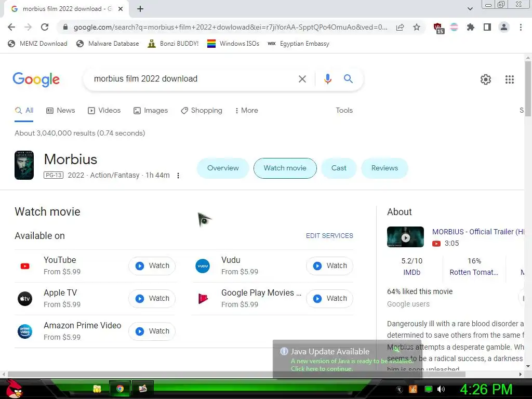The width and height of the screenshot is (532, 399).
Task: Select the Cast chip
Action: (339, 168)
